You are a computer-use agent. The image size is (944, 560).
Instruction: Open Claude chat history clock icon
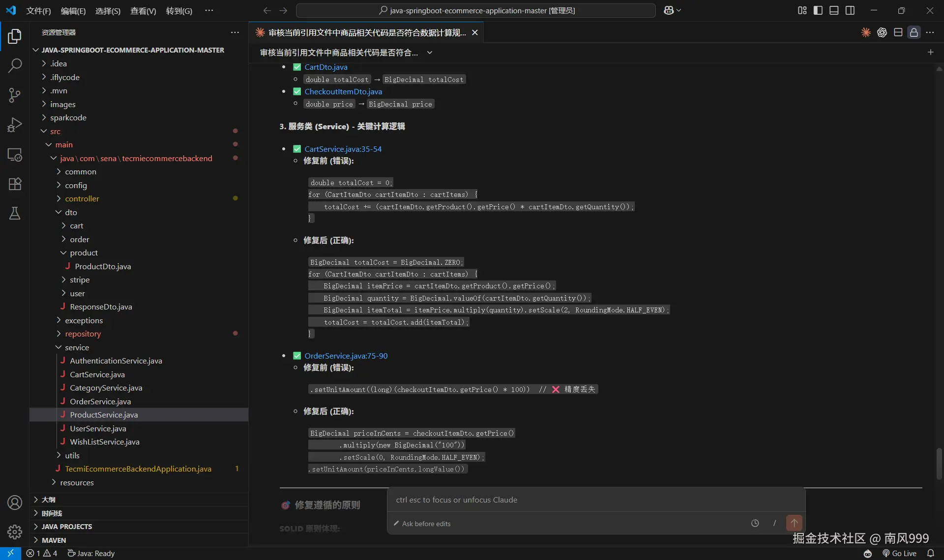point(755,523)
